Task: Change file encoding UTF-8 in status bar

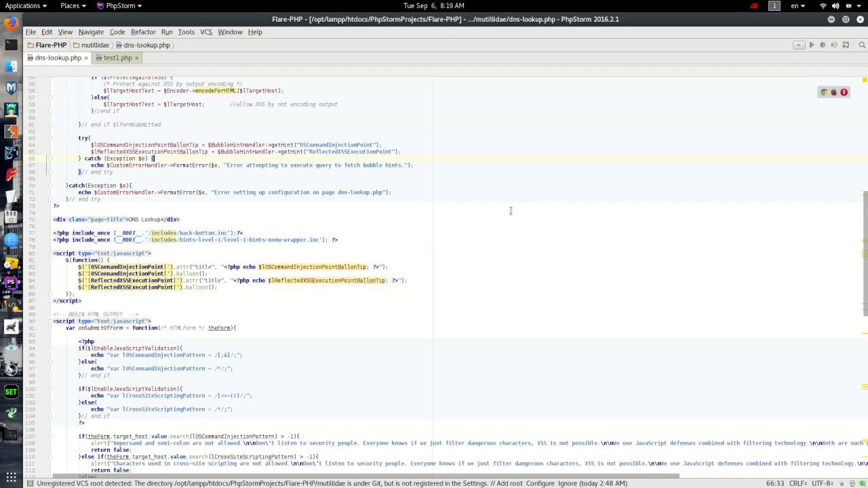Action: [x=822, y=483]
